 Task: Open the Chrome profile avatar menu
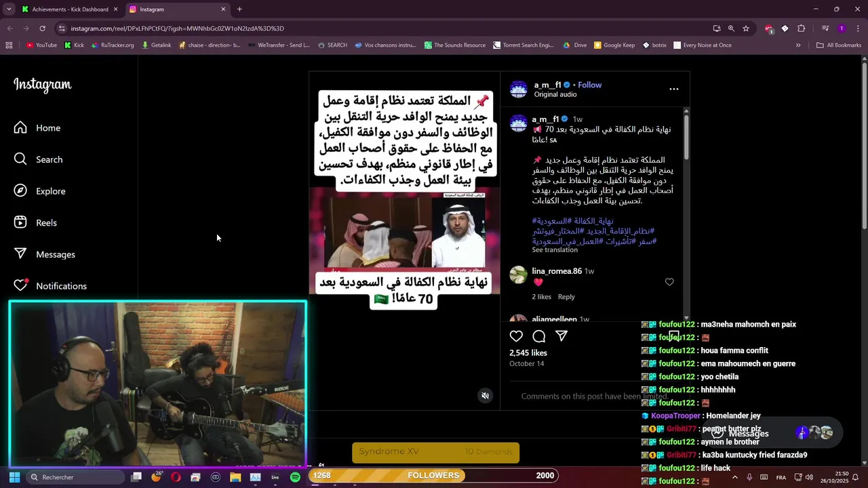[842, 28]
